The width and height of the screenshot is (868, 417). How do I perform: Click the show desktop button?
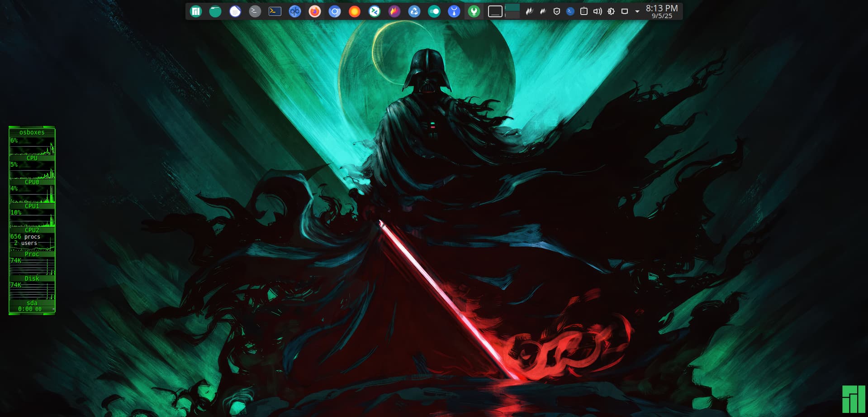click(495, 11)
